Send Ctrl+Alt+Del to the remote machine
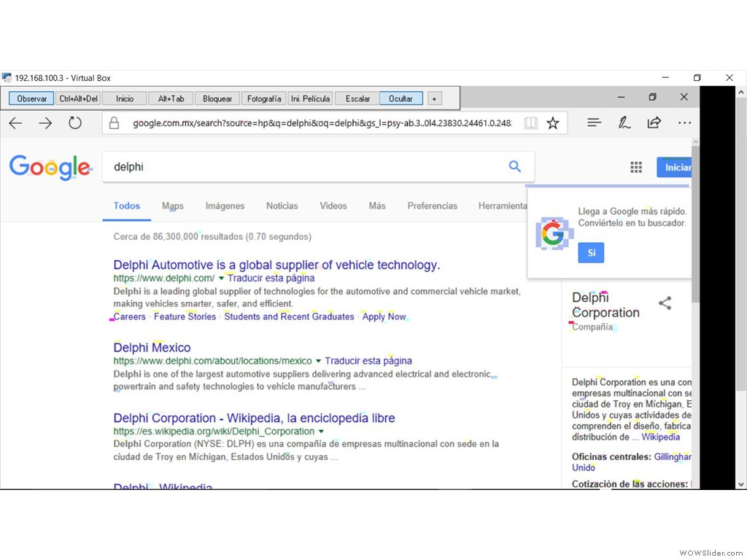The height and width of the screenshot is (560, 747). tap(78, 98)
